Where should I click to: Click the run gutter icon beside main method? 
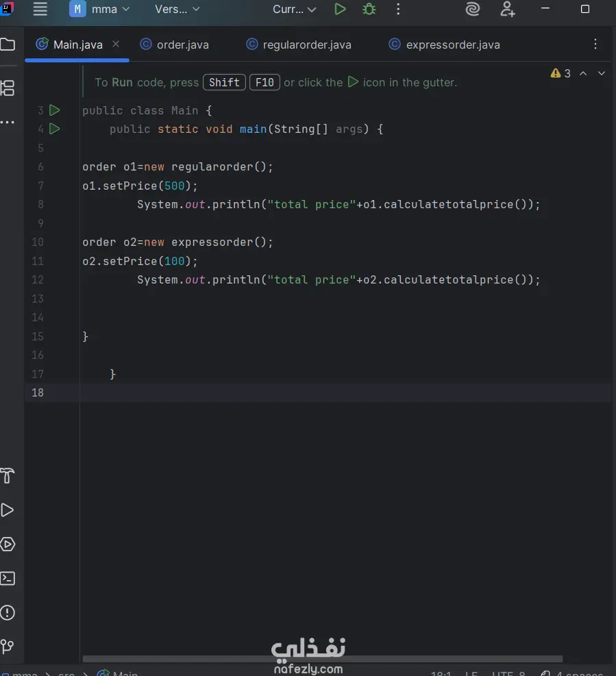(54, 129)
